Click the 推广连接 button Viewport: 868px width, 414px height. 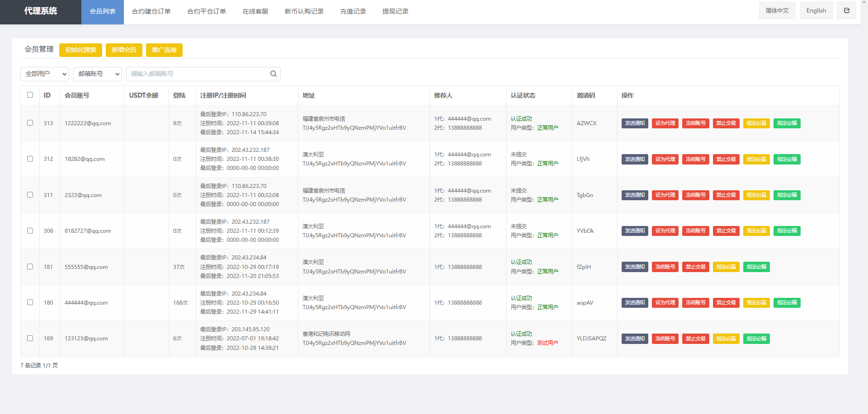pyautogui.click(x=164, y=50)
